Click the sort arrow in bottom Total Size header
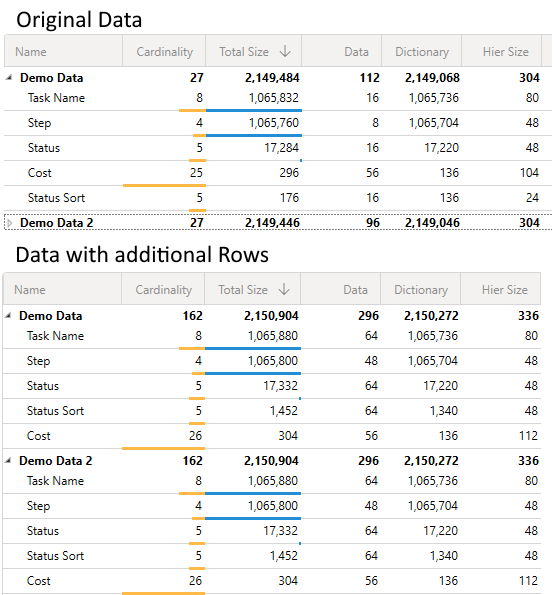 pyautogui.click(x=284, y=289)
